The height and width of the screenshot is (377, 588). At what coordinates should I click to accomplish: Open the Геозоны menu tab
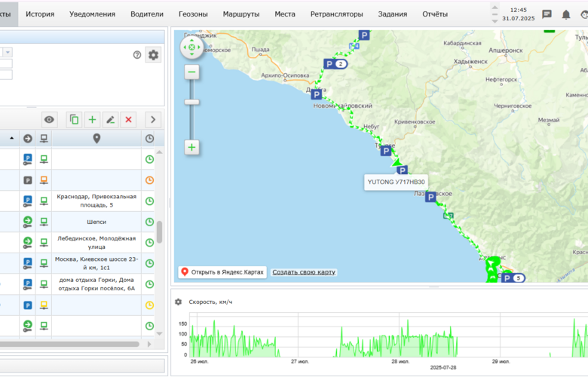(x=193, y=14)
